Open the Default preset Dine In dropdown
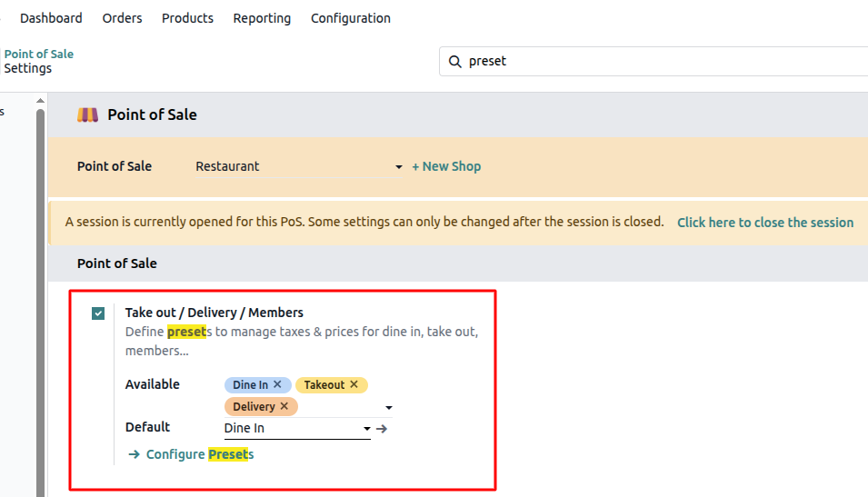Viewport: 868px width, 497px height. click(297, 428)
